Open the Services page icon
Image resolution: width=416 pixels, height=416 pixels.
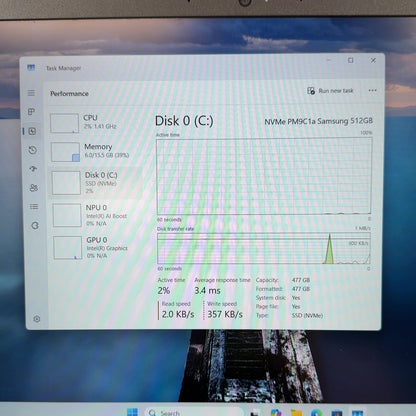[35, 226]
